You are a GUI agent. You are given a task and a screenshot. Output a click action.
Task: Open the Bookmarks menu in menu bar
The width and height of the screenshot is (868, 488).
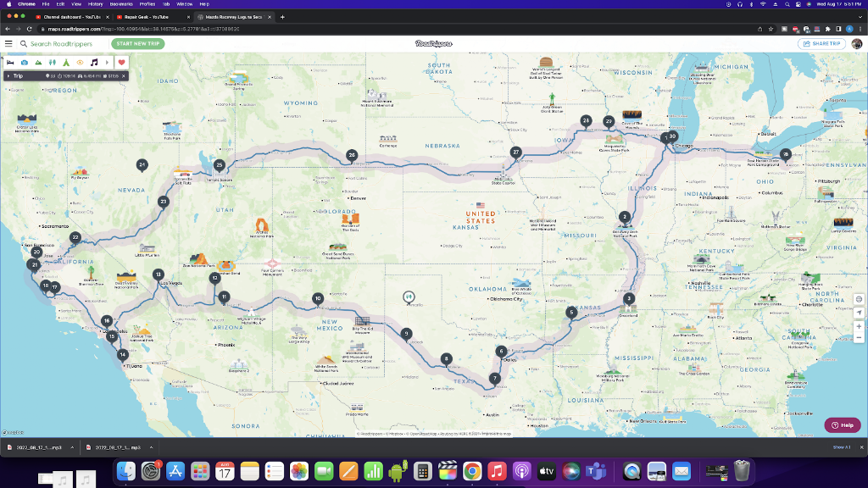121,4
